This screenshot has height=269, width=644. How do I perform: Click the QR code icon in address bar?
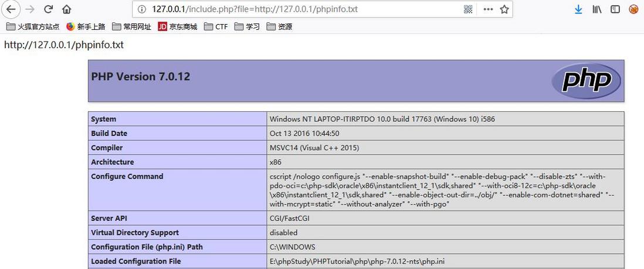tap(468, 9)
